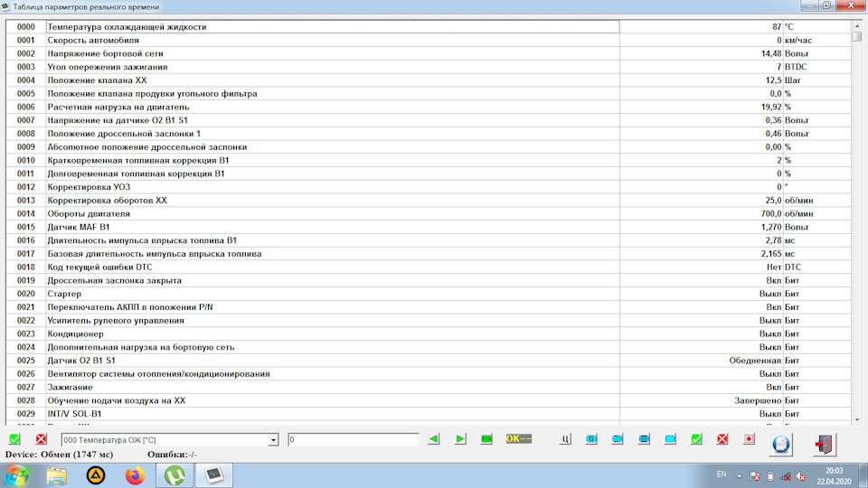
Task: Open the parameter combo box '000 Температура ОЖ'
Action: pos(170,440)
